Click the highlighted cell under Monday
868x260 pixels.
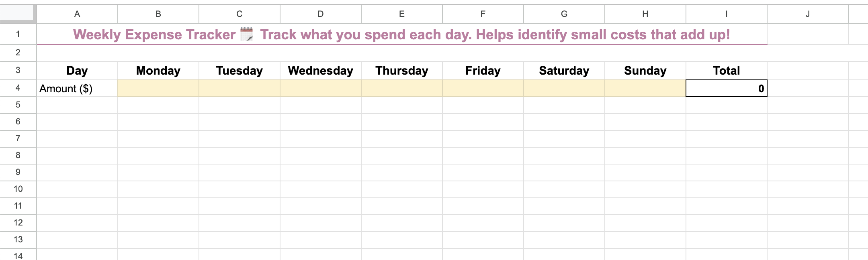tap(158, 88)
